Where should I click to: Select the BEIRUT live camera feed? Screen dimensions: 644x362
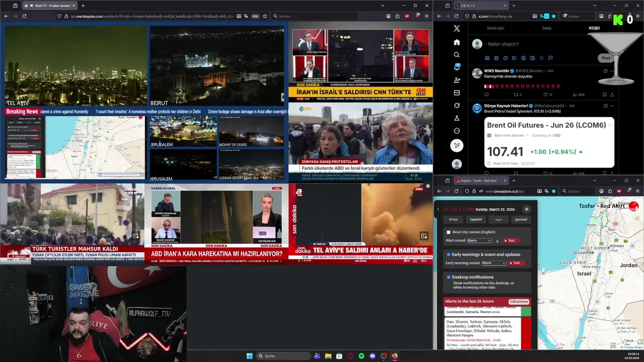click(x=216, y=66)
